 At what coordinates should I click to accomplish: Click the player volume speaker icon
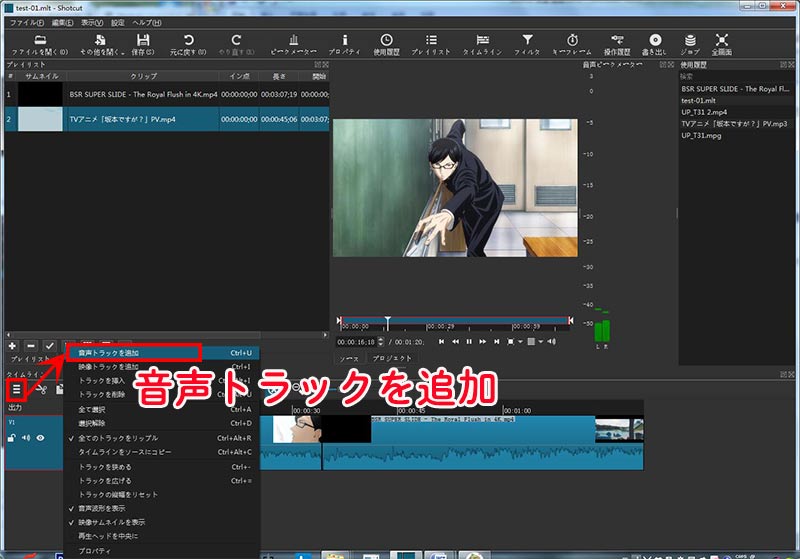(x=552, y=342)
